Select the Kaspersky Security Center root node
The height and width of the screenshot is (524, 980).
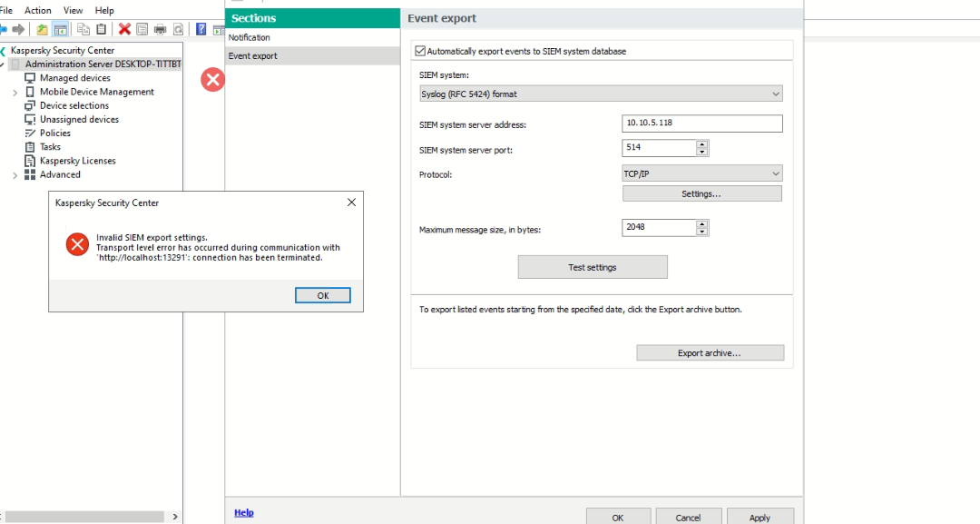(63, 51)
